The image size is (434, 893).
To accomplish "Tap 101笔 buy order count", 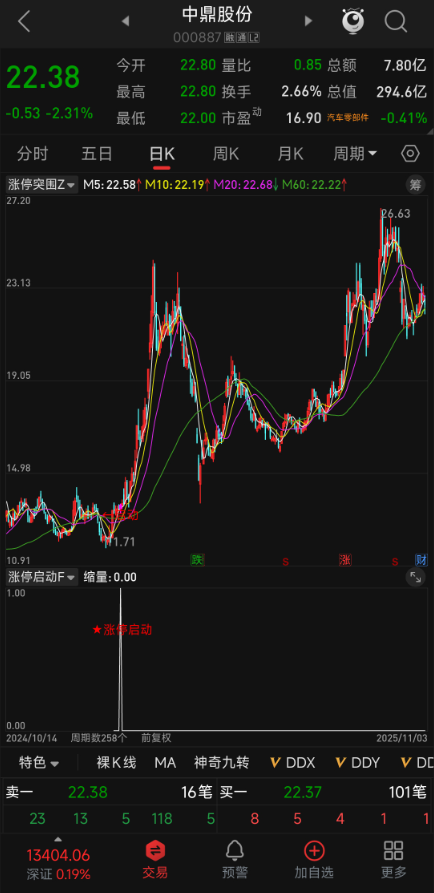I will click(x=406, y=792).
